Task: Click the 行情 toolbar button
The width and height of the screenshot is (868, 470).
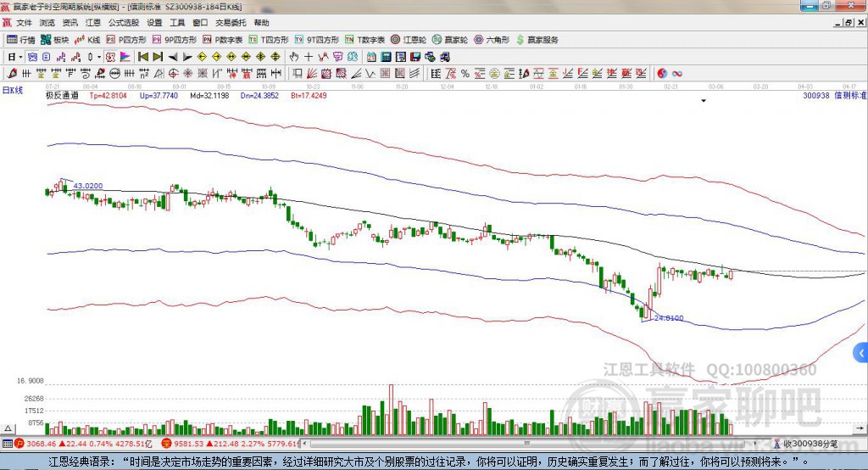Action: point(21,40)
